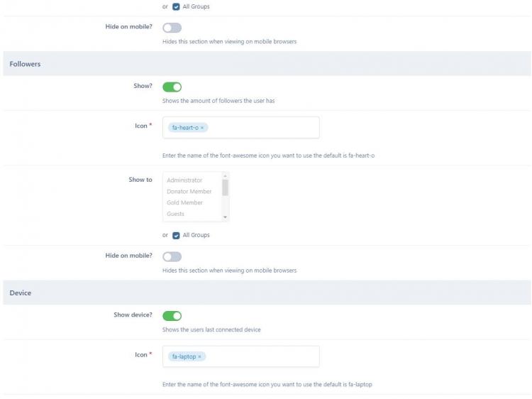
Task: Click inside the Device icon input field
Action: (x=262, y=356)
